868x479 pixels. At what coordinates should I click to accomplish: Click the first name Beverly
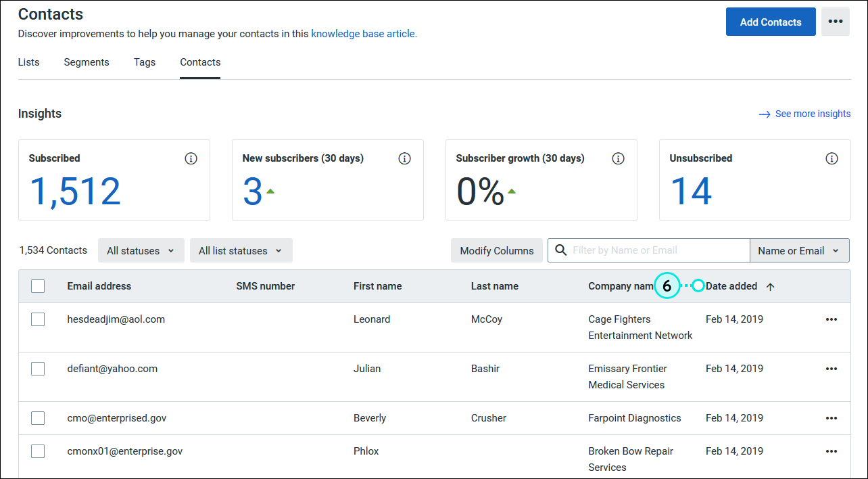pos(370,418)
